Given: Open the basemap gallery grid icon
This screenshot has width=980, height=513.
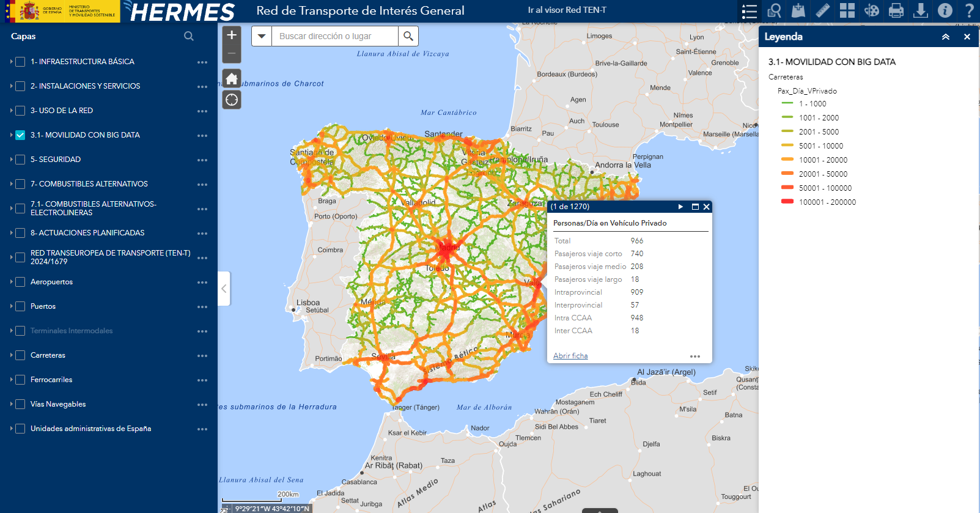Looking at the screenshot, I should click(x=847, y=10).
